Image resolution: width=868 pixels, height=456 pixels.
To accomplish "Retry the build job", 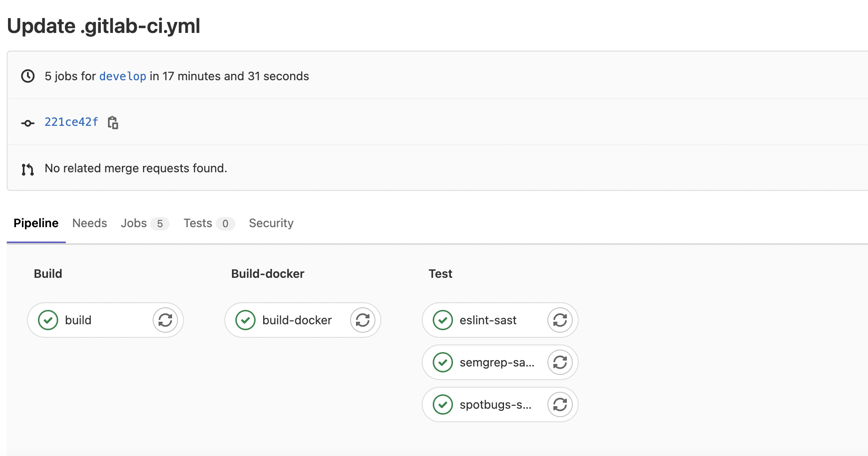I will coord(165,320).
